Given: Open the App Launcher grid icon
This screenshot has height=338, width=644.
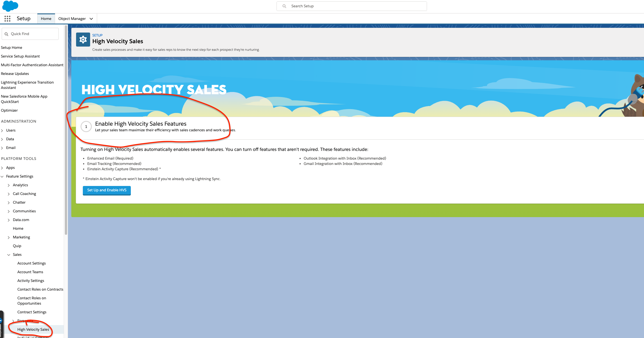Looking at the screenshot, I should (7, 19).
